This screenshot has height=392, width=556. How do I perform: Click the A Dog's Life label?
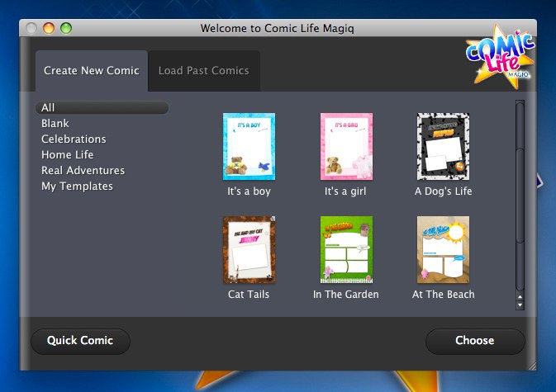[x=444, y=191]
